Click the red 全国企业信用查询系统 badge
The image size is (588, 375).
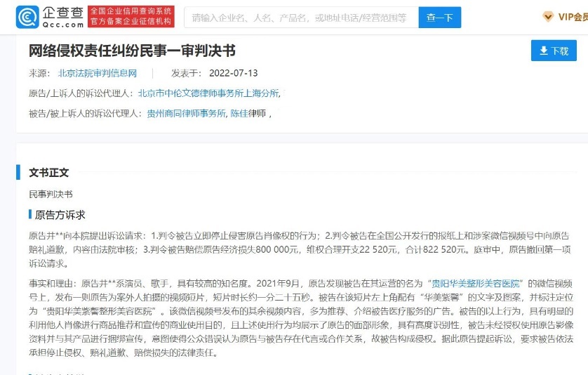131,17
